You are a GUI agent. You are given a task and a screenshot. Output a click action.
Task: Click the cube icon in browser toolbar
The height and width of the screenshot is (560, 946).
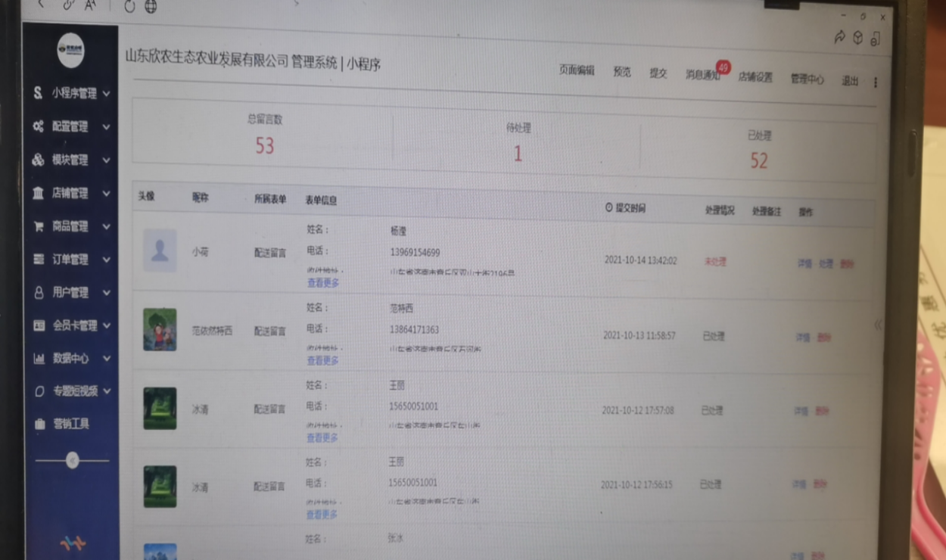click(857, 37)
